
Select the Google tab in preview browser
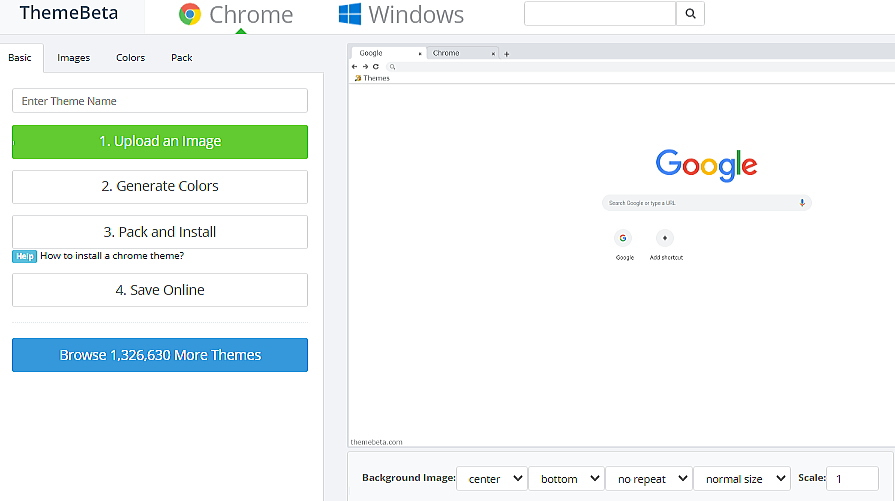point(388,53)
